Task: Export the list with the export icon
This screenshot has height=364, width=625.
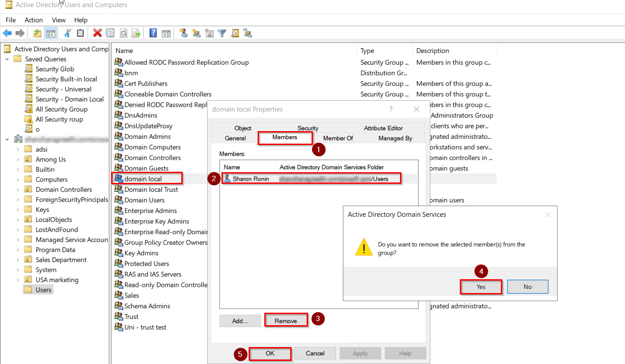Action: [137, 33]
